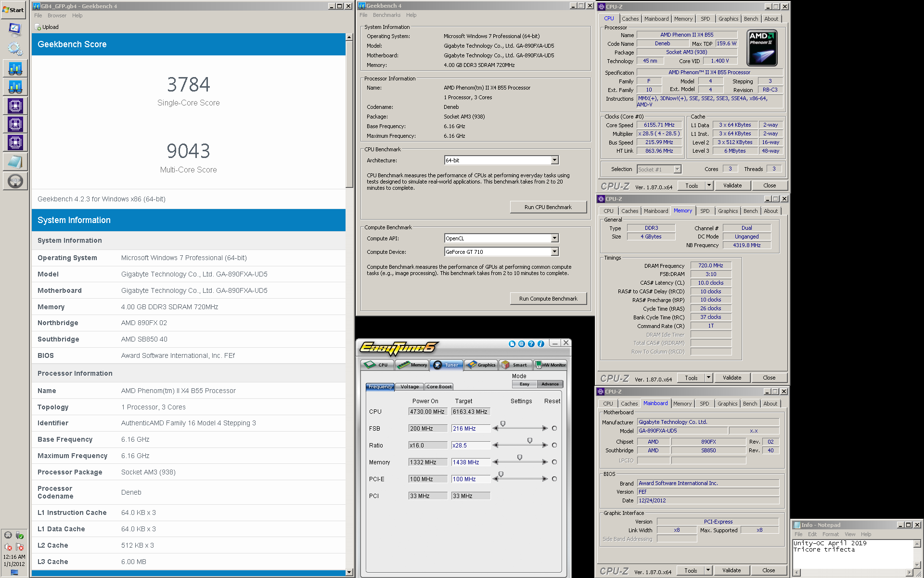Click Tools button in top CPU-Z window

tap(692, 185)
